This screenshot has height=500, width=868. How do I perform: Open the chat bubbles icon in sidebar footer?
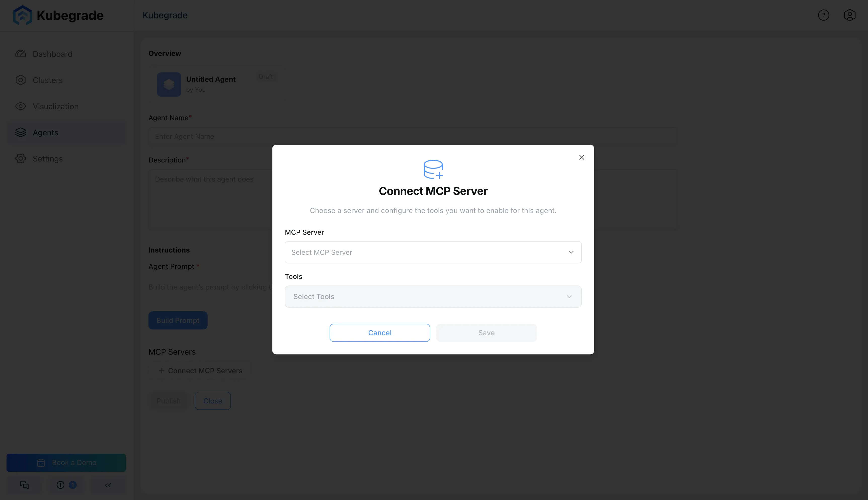(24, 485)
